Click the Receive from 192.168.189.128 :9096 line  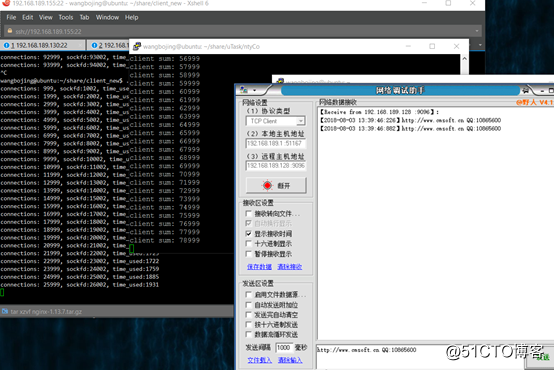pos(379,112)
